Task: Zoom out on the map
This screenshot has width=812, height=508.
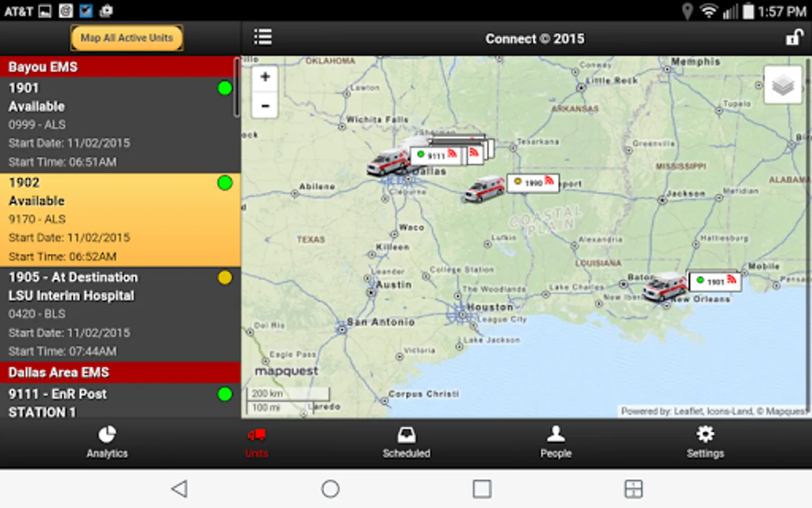Action: 265,105
